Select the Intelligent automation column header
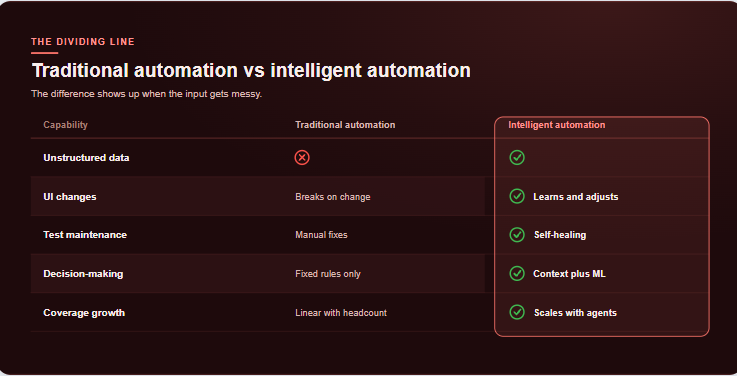This screenshot has height=376, width=737. (557, 125)
